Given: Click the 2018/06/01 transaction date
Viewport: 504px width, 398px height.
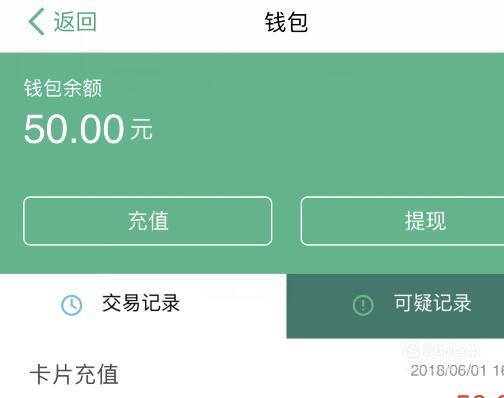Looking at the screenshot, I should 448,371.
